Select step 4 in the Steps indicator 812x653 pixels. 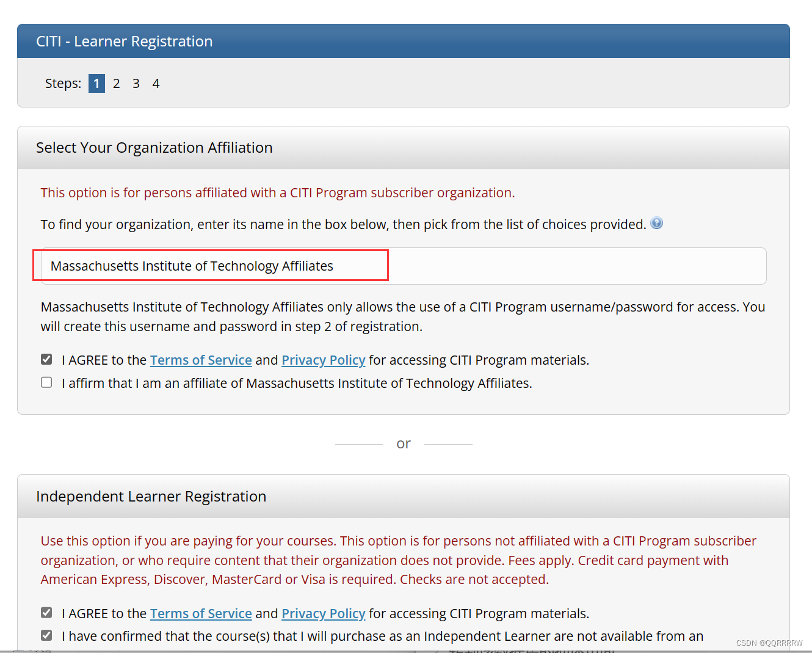coord(156,83)
